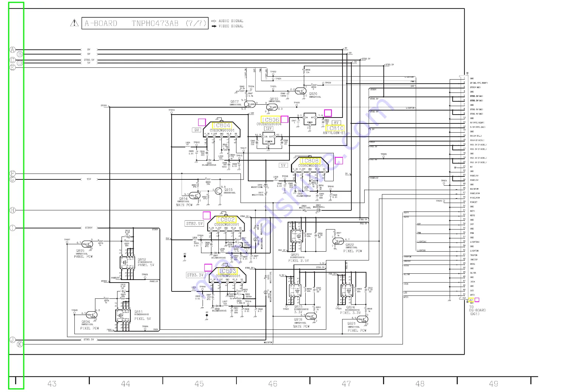Click the circled J line marker
Image resolution: width=583 pixels, height=392 pixels.
[x=13, y=340]
